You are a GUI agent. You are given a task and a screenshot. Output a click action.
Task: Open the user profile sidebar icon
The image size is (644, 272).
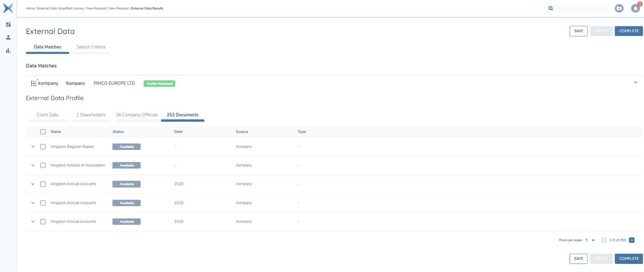tap(8, 38)
